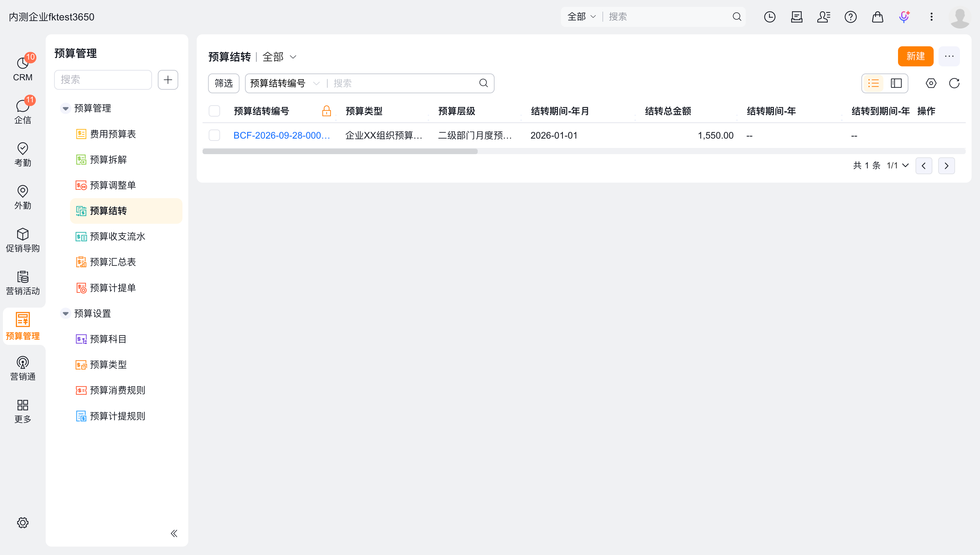Screen dimensions: 980x555
Task: Activate the voice assistant microphone icon
Action: [904, 17]
